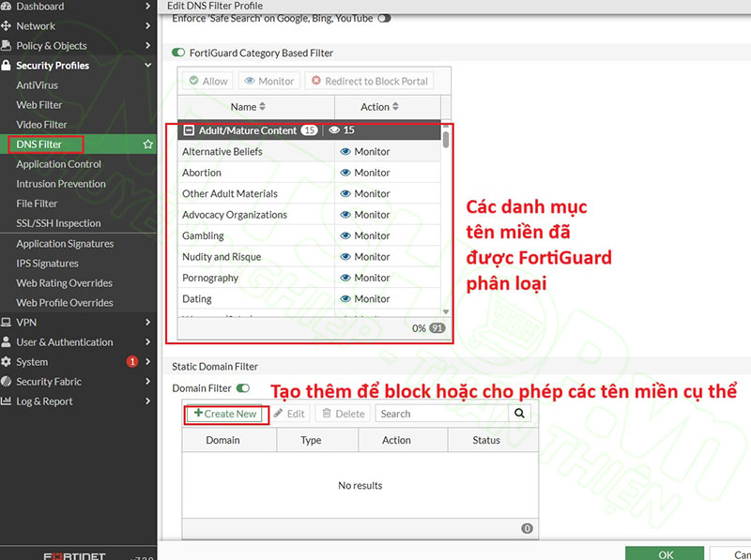Collapse the Security Profiles chevron
This screenshot has width=751, height=560.
148,65
